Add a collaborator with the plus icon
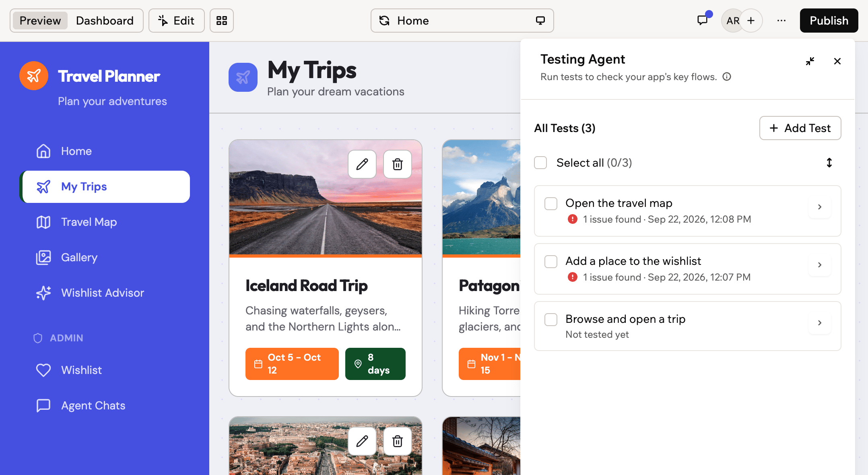 [751, 21]
